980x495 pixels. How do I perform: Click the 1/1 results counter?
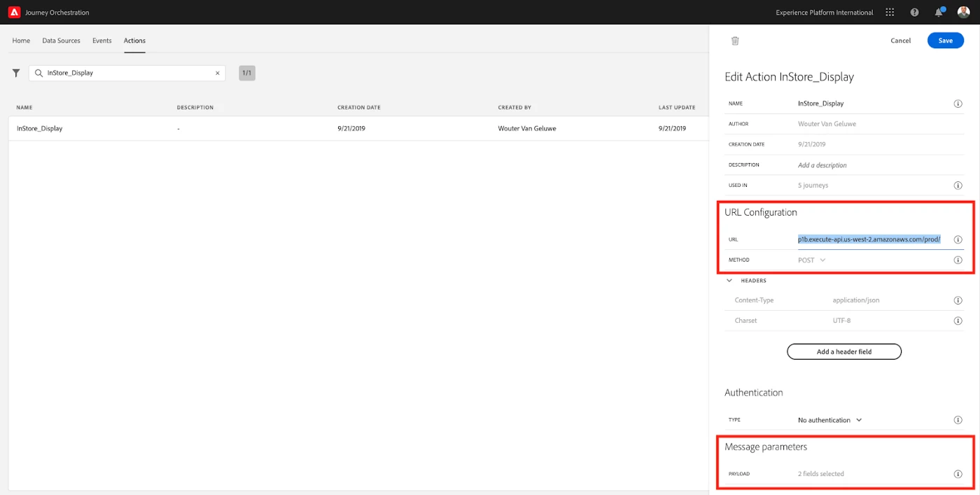click(247, 73)
